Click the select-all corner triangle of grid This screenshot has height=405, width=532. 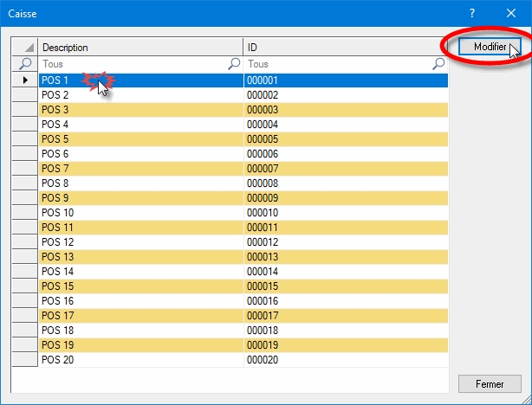[x=25, y=48]
